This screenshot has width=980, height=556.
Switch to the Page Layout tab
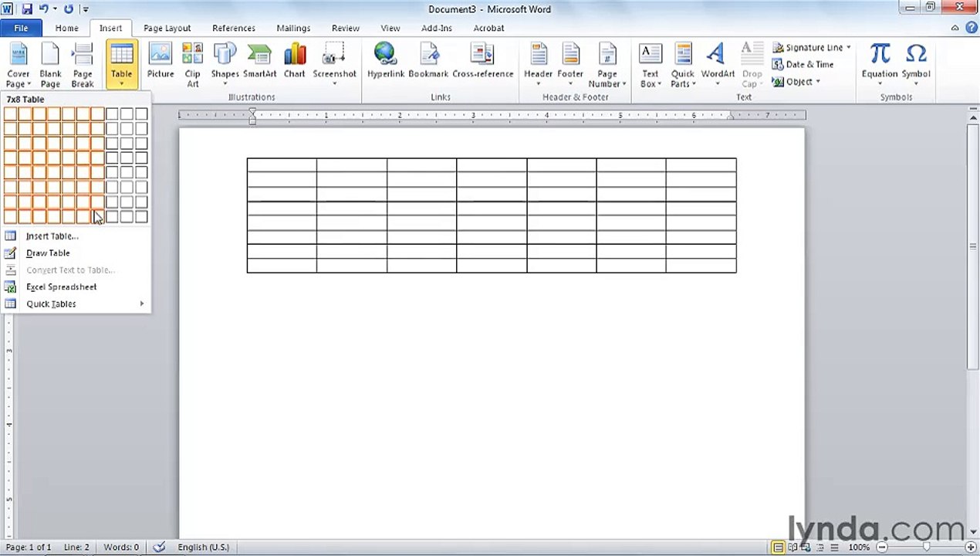pos(167,28)
